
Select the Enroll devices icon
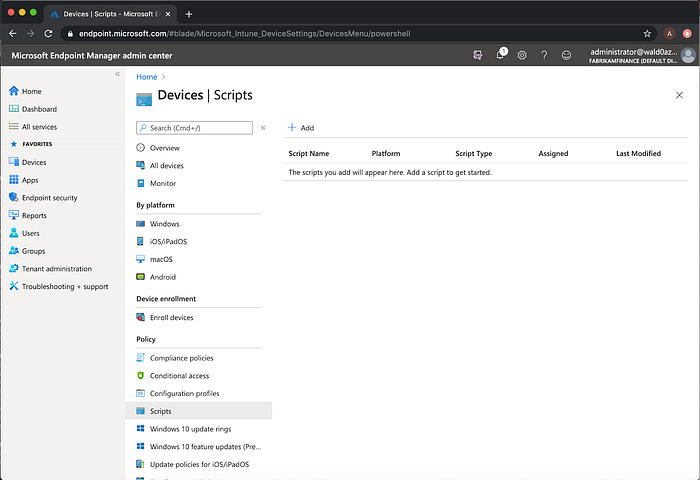click(x=141, y=317)
